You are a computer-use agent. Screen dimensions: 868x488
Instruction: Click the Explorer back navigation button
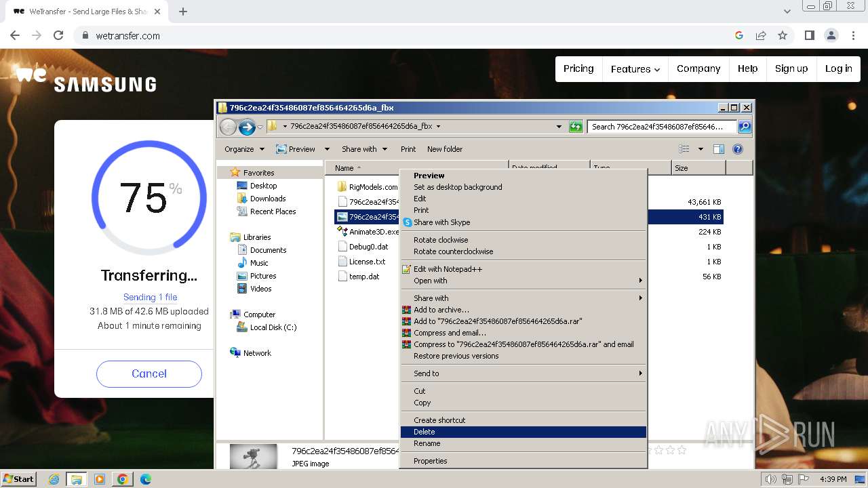tap(229, 126)
